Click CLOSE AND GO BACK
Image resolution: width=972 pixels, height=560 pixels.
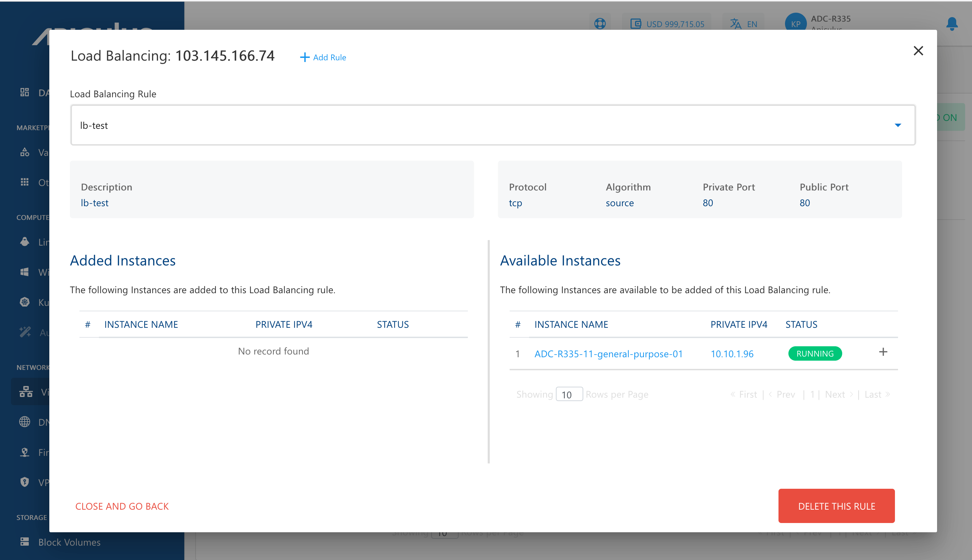tap(122, 506)
